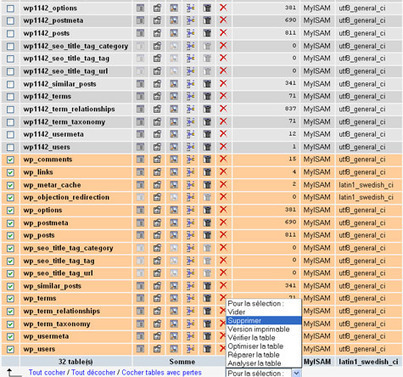Click the insert icon for wp_term_relationships
This screenshot has height=377, width=403.
(190, 311)
